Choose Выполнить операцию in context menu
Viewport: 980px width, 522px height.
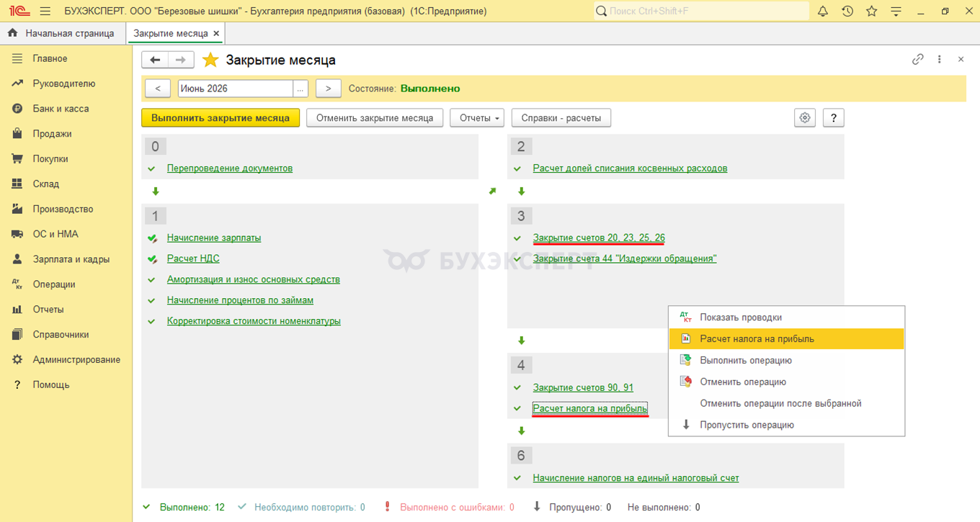786,361
